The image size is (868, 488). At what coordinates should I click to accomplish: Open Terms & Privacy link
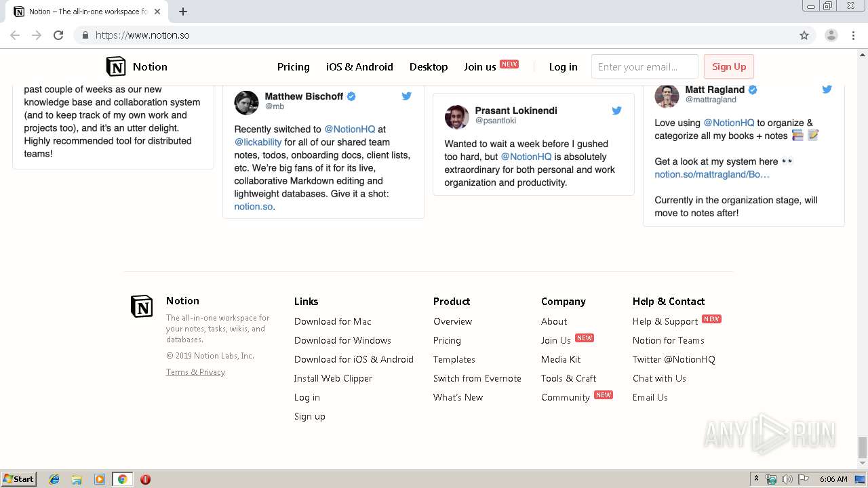[195, 372]
